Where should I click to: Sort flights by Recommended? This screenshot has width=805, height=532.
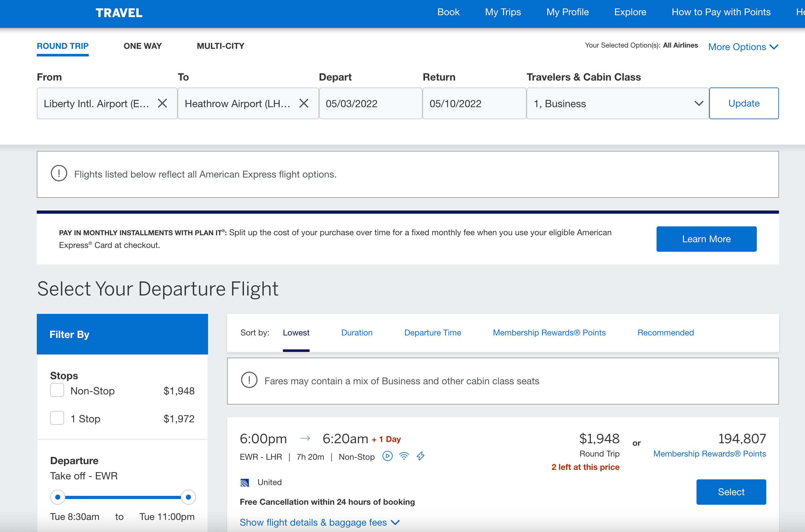click(x=665, y=333)
